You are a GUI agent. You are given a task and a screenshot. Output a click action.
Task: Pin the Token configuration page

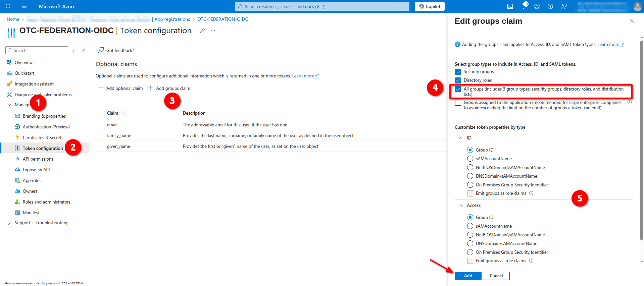point(202,31)
